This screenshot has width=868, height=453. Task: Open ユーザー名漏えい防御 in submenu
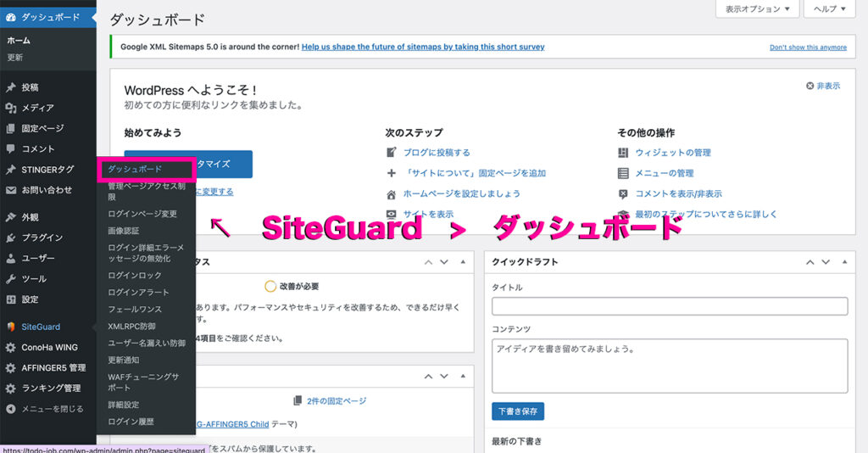146,343
